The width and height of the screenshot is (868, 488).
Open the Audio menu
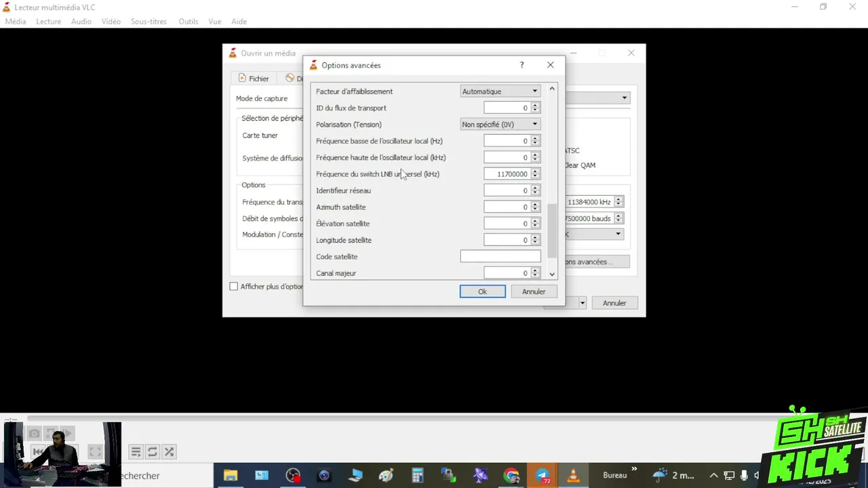click(x=81, y=22)
